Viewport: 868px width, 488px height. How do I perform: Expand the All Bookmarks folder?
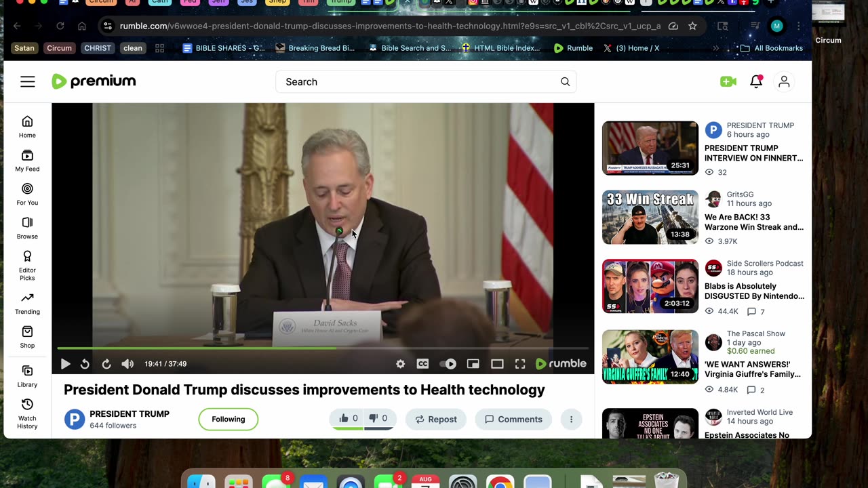[x=772, y=48]
